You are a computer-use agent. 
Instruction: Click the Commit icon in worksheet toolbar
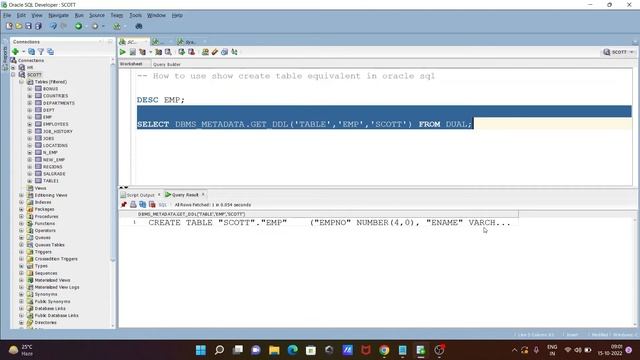pyautogui.click(x=182, y=52)
